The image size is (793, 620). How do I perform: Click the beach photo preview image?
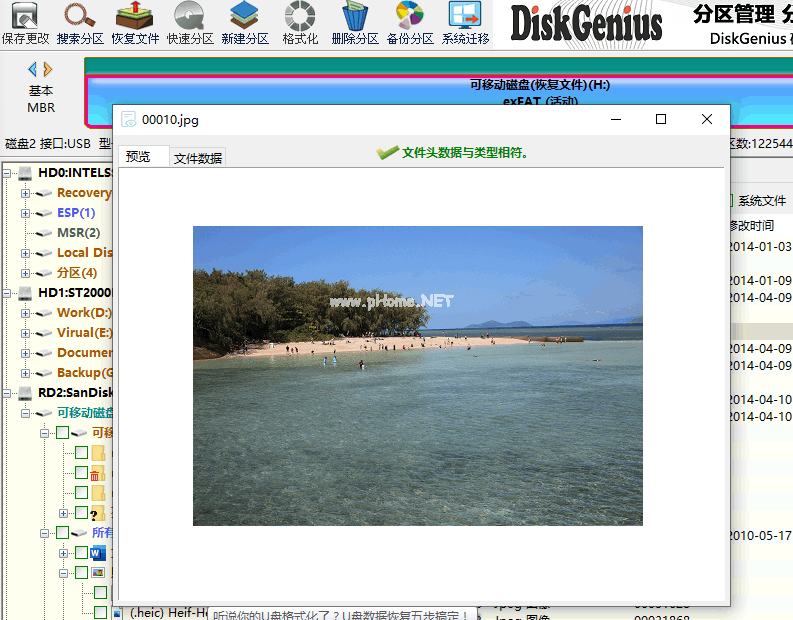pos(417,375)
